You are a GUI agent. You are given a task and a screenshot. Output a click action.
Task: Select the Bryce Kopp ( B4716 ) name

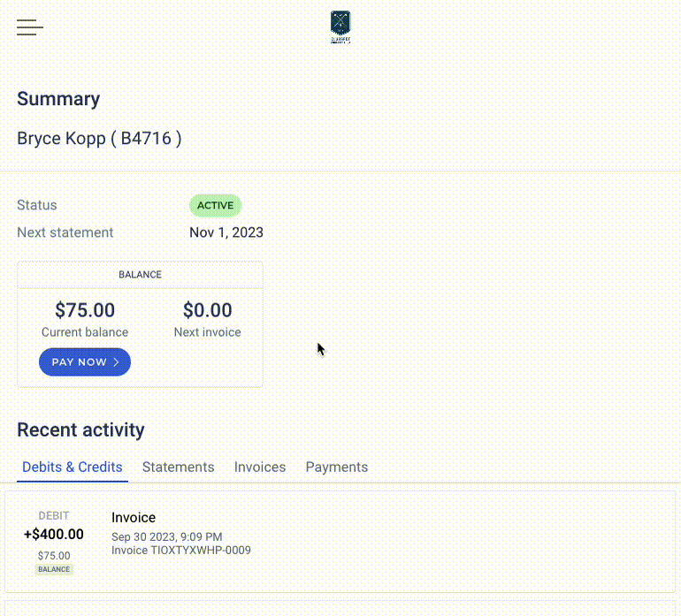99,138
